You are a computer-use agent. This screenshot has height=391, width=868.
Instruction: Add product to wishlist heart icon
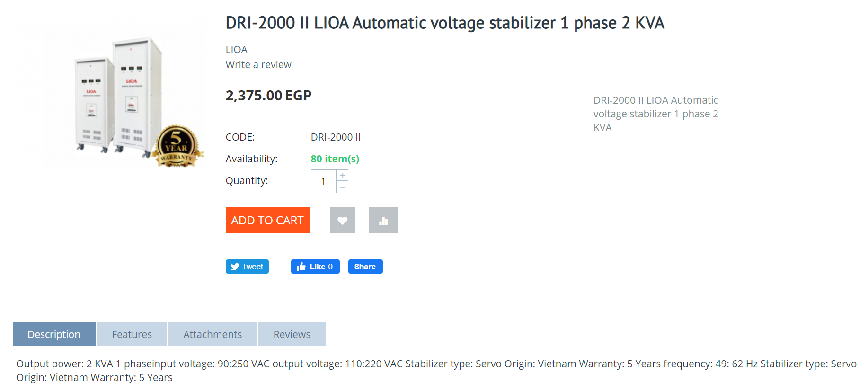coord(342,220)
